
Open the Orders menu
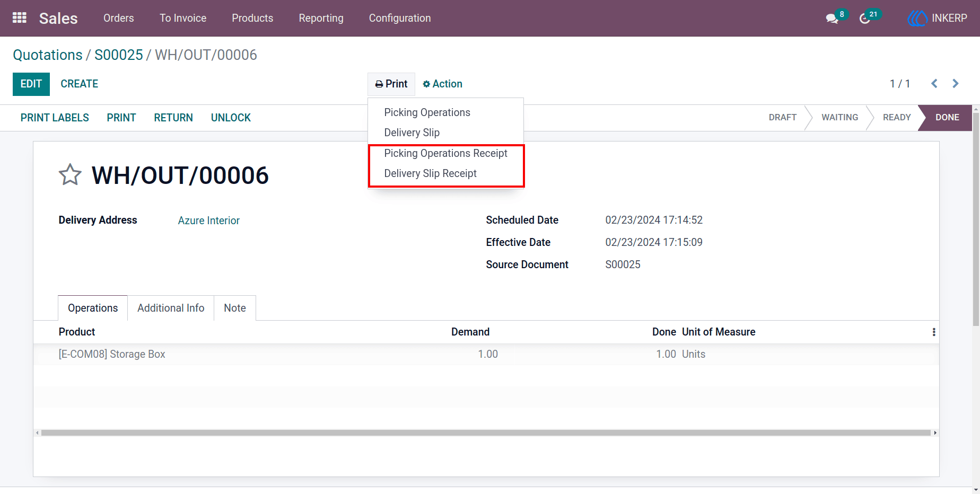[119, 18]
